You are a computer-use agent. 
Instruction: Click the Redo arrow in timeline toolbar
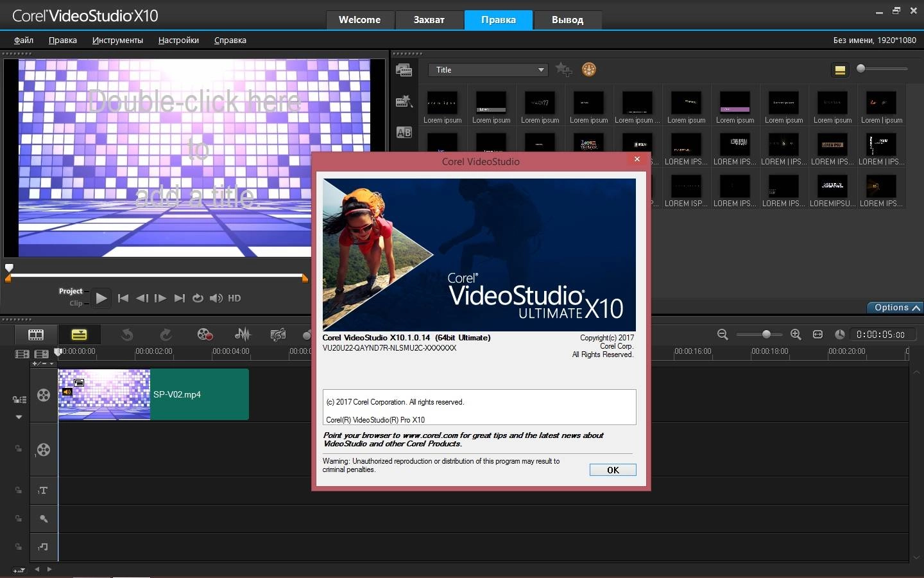click(166, 335)
